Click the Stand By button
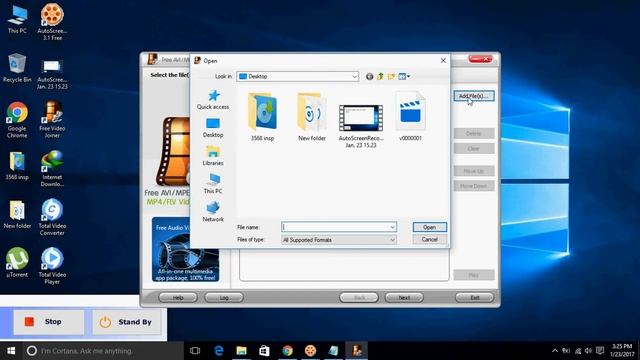The image size is (640, 360). [x=126, y=322]
